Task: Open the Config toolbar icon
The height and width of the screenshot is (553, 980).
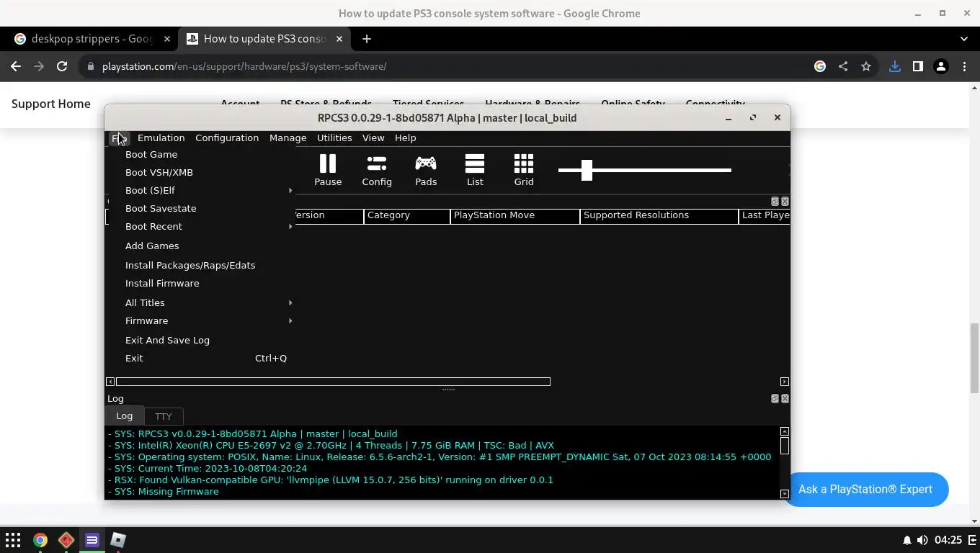Action: coord(377,171)
